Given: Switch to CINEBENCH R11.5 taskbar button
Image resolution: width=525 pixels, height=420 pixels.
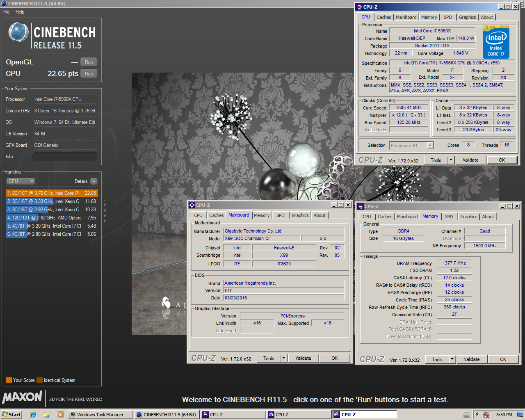Looking at the screenshot, I should (x=167, y=415).
